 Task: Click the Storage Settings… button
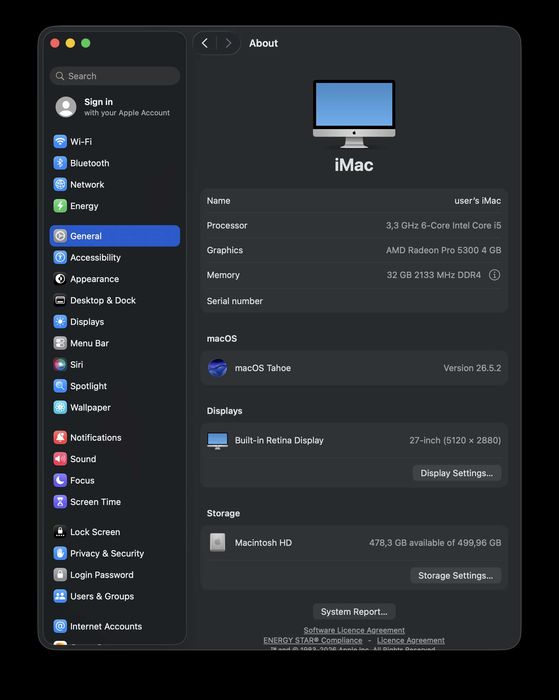pos(455,575)
